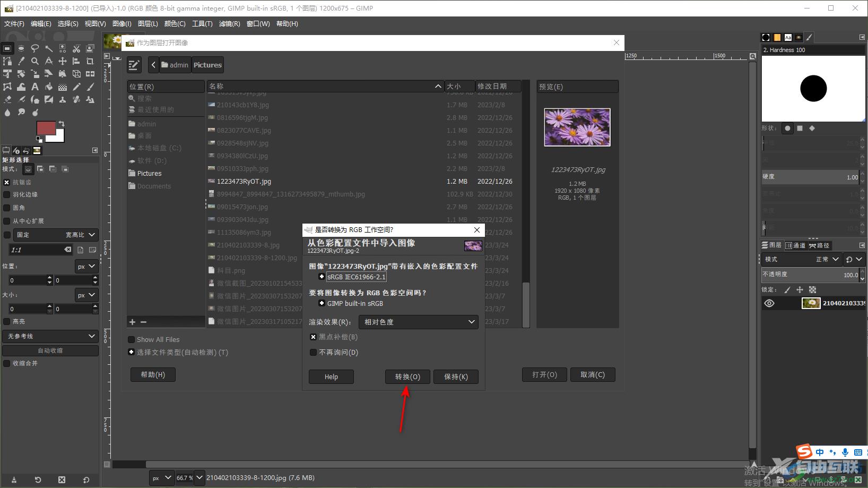
Task: Click 取消(C) in the file dialog
Action: 593,375
